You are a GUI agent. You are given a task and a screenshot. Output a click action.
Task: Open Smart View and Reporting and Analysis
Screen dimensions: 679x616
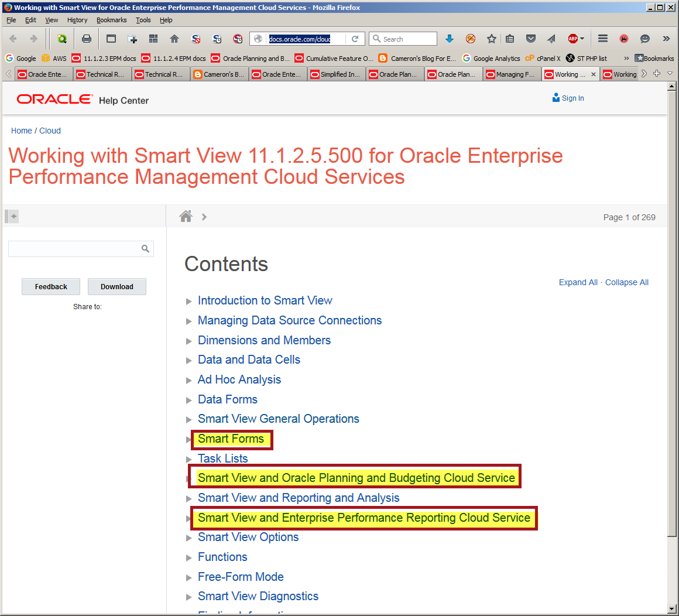tap(299, 498)
